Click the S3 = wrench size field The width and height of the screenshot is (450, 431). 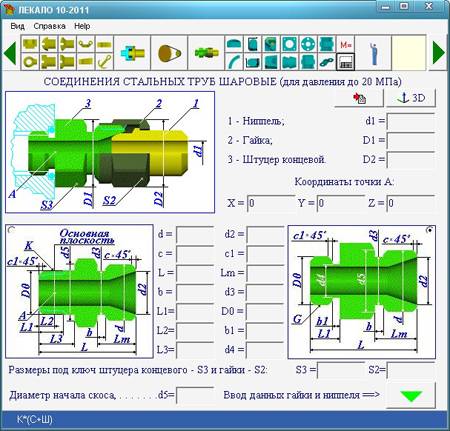[x=341, y=370]
